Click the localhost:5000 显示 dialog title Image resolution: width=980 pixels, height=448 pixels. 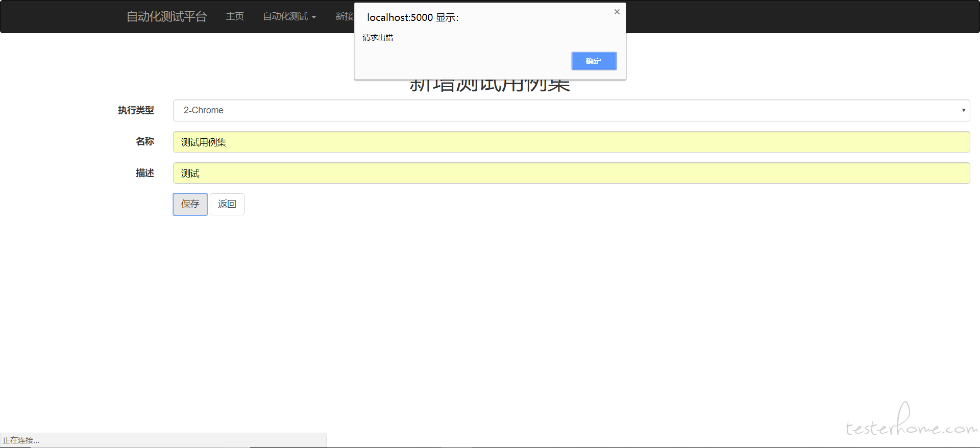tap(413, 17)
